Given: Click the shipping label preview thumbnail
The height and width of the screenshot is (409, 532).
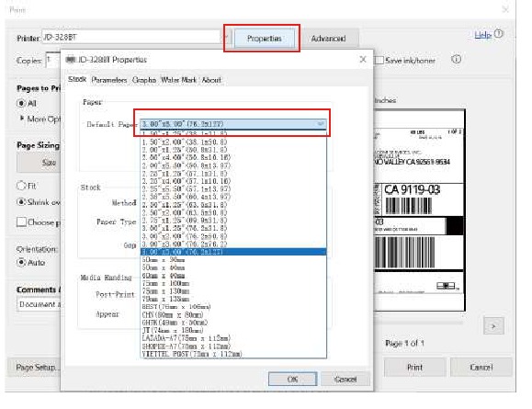Looking at the screenshot, I should pos(419,210).
